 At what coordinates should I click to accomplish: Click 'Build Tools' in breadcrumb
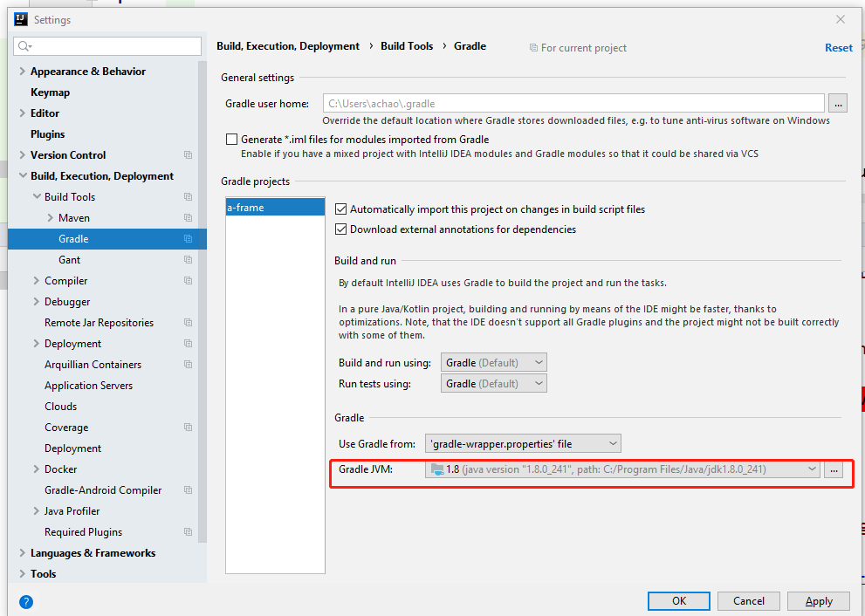coord(407,46)
